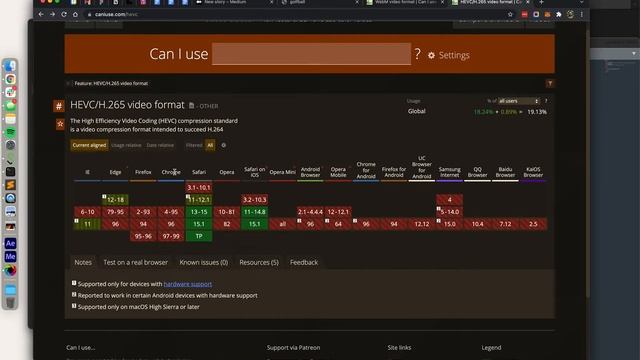This screenshot has width=640, height=360.
Task: Select Firefox 95-96 support cell
Action: [143, 236]
